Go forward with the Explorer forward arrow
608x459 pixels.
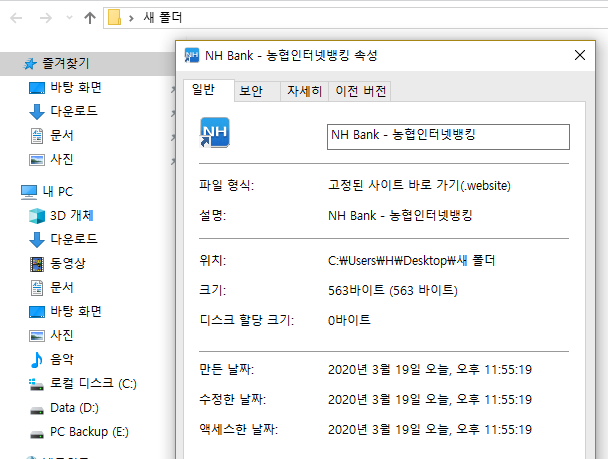click(x=46, y=18)
